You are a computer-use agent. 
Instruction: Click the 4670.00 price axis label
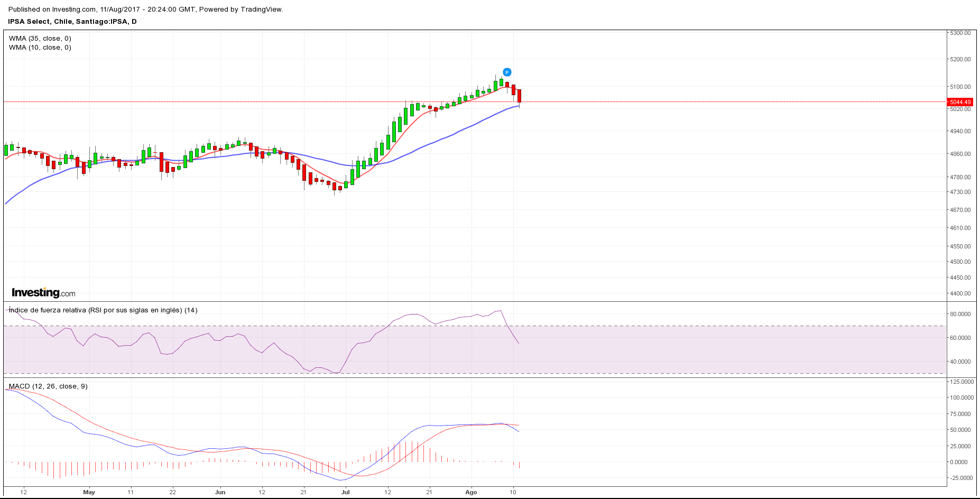[x=960, y=210]
